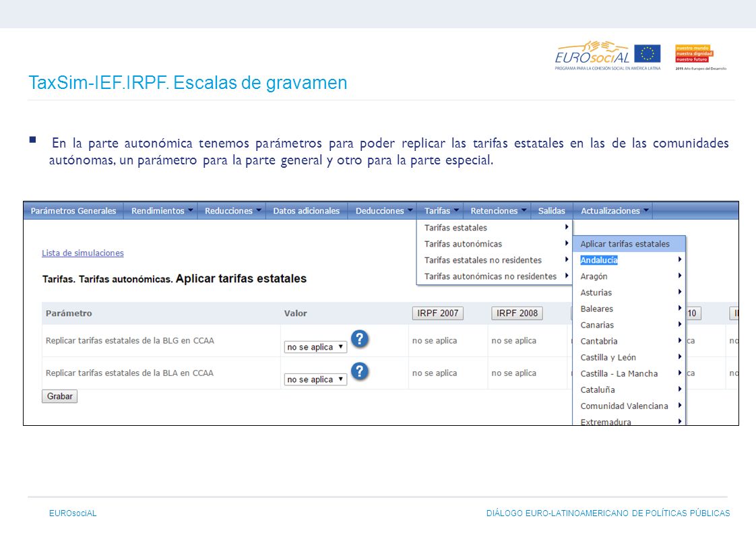
Task: Click the Grabar button
Action: 60,396
